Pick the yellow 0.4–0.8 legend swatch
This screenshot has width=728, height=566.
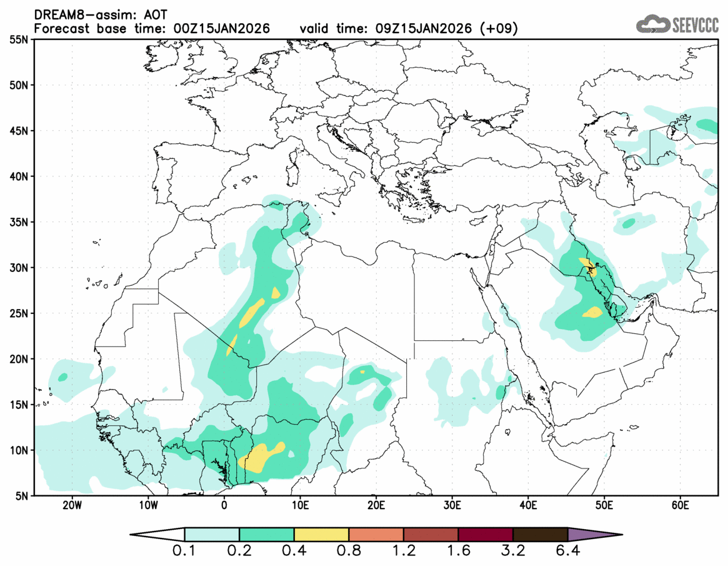point(321,535)
